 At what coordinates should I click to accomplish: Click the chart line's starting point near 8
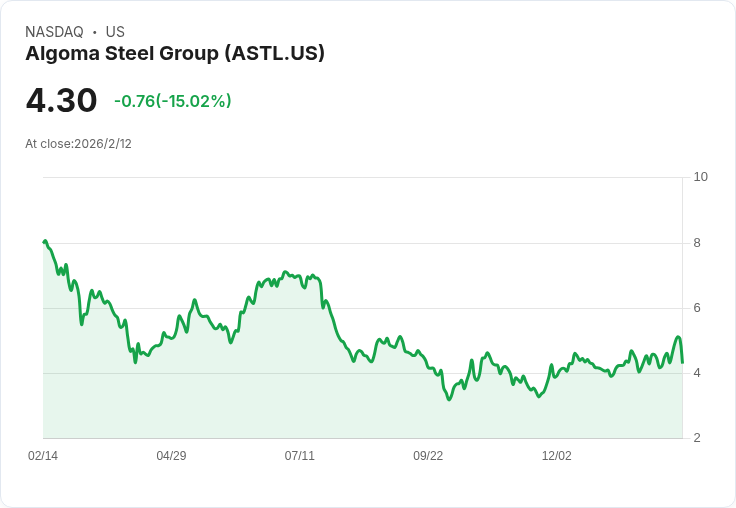pyautogui.click(x=44, y=242)
